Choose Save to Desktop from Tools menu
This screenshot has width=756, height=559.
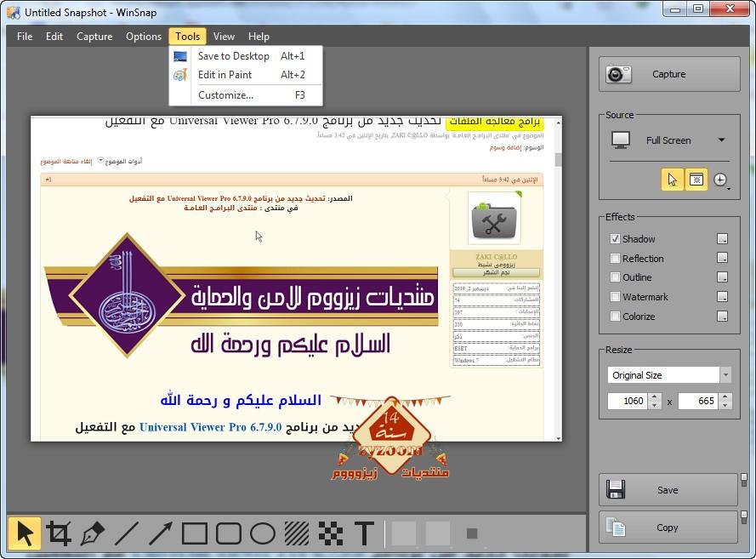[x=246, y=56]
